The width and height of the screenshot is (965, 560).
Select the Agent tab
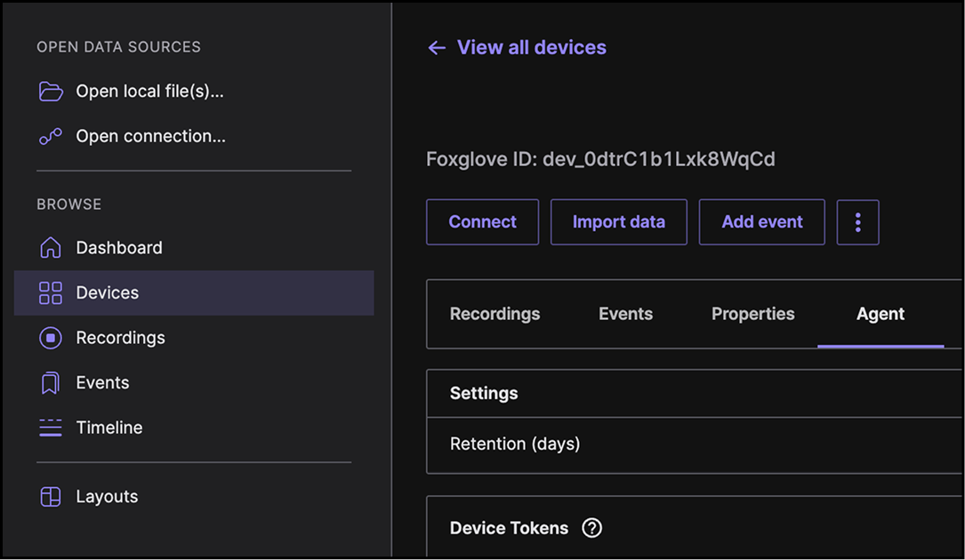[881, 314]
